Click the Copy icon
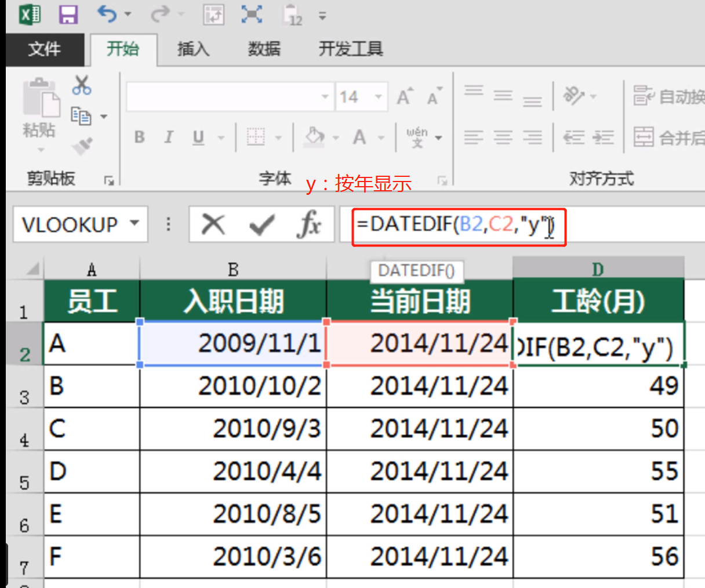This screenshot has width=705, height=588. click(x=81, y=116)
